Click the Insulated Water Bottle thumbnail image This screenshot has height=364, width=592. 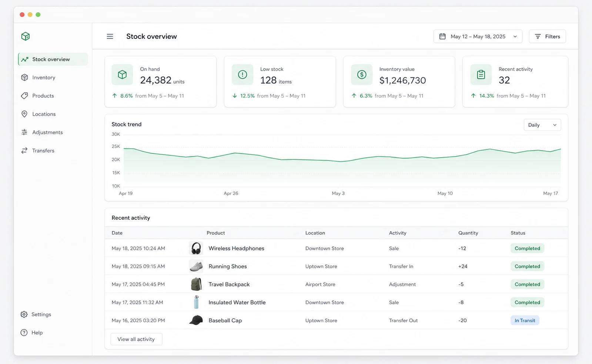pos(196,302)
